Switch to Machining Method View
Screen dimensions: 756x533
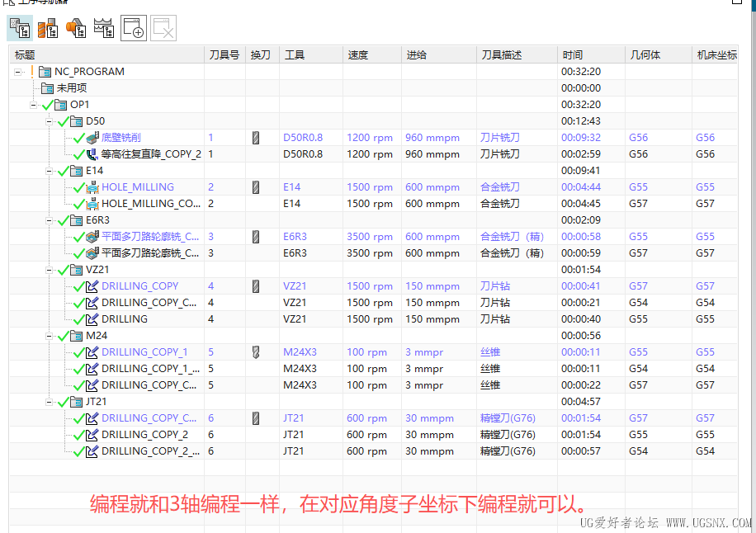(x=104, y=28)
